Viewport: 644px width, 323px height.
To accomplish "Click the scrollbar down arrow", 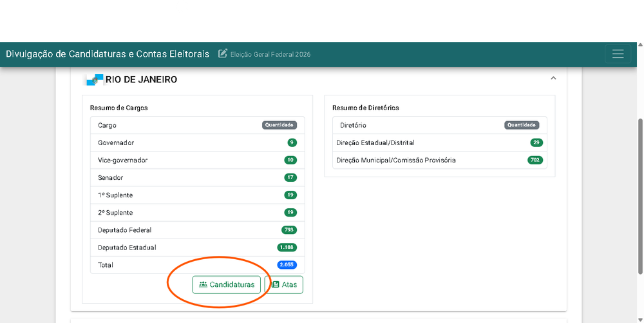I will (640, 320).
